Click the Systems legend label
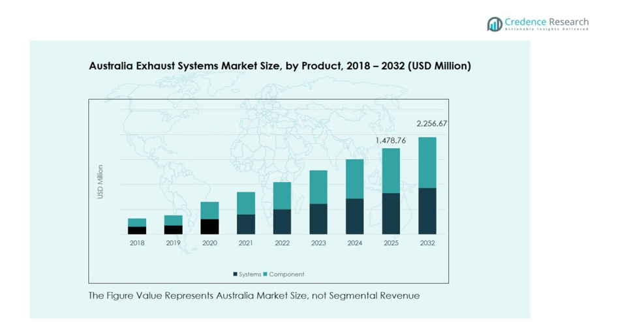The image size is (644, 334). coord(250,275)
